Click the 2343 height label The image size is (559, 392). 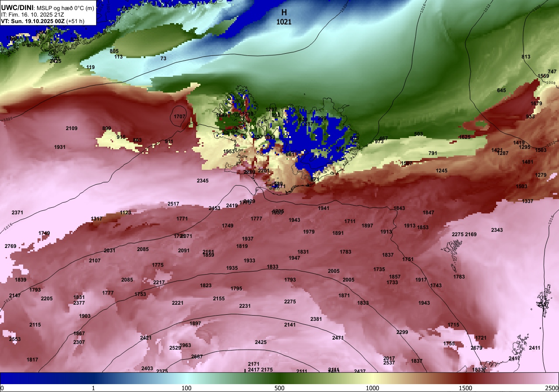coord(497,230)
